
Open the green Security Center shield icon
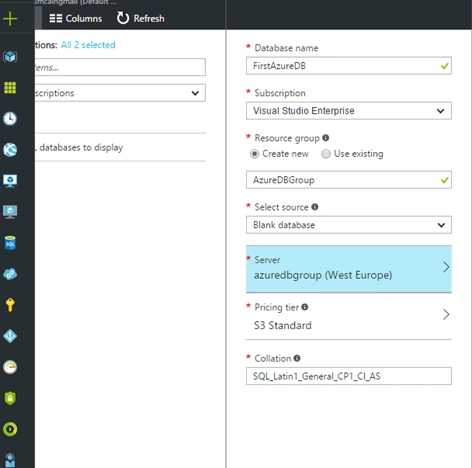[x=10, y=398]
